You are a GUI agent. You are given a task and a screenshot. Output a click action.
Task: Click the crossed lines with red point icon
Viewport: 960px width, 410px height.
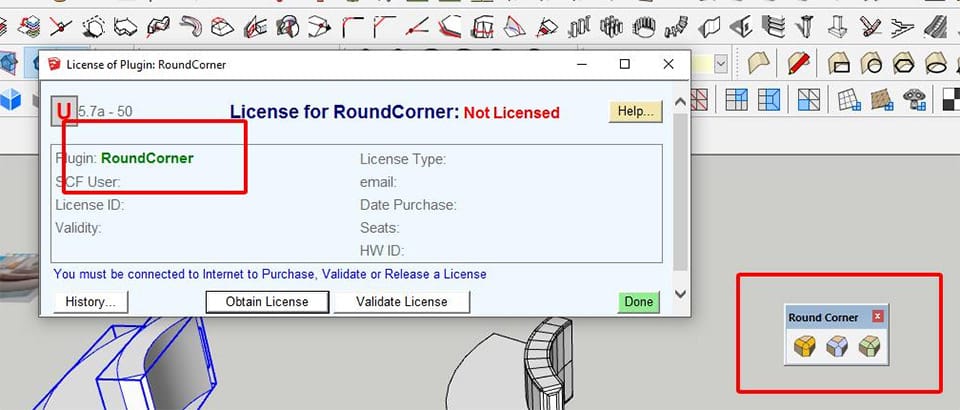61,27
